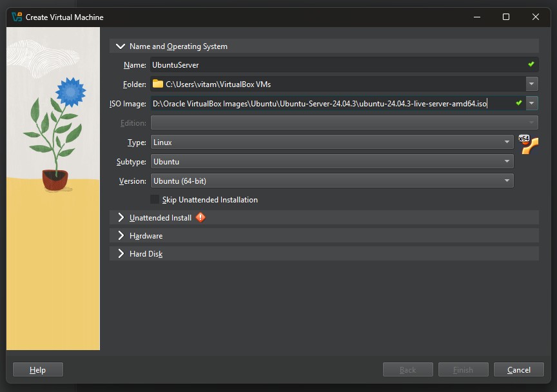Expand the Hard Disk section
This screenshot has height=392, width=557.
coord(121,254)
